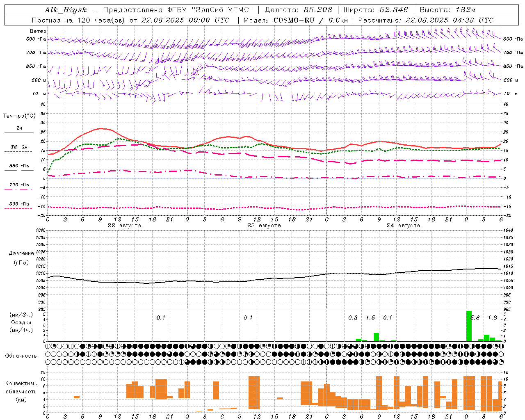
Task: Click the 0.3 precipitation value
Action: coord(353,317)
